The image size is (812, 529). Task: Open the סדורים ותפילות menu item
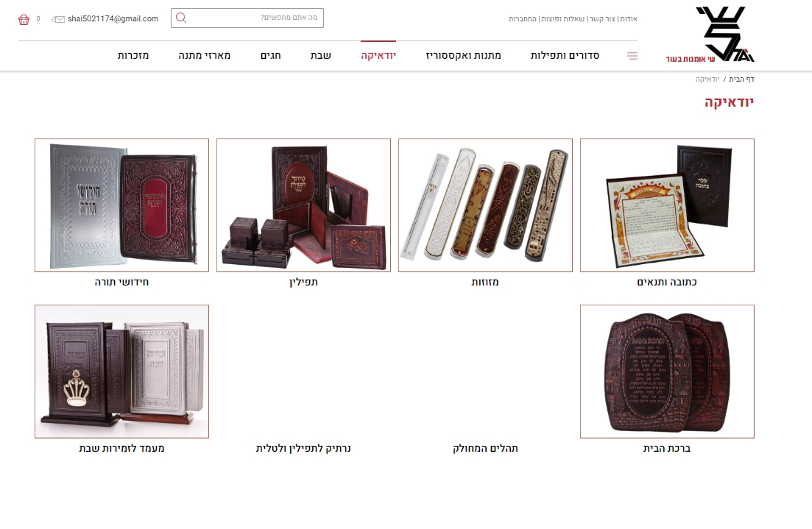(x=565, y=55)
